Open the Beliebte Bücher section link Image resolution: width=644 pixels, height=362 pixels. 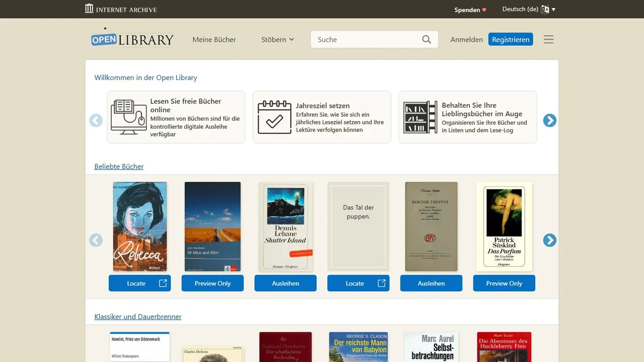119,166
